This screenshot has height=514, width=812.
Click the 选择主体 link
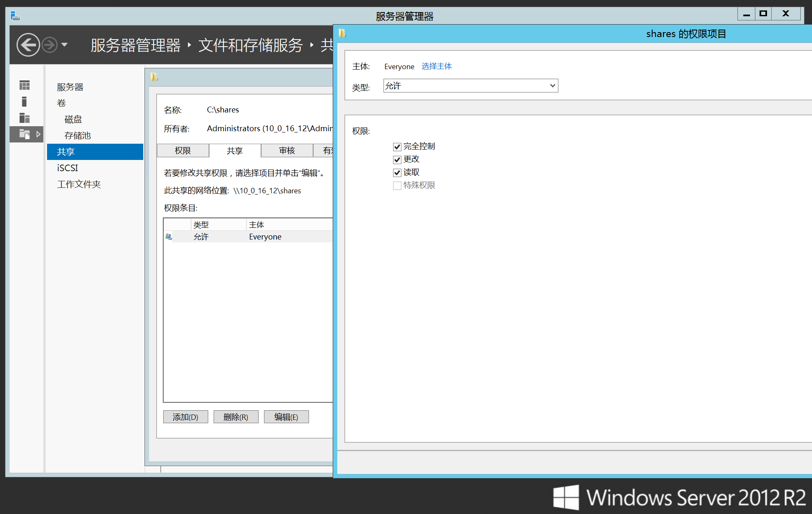(436, 66)
